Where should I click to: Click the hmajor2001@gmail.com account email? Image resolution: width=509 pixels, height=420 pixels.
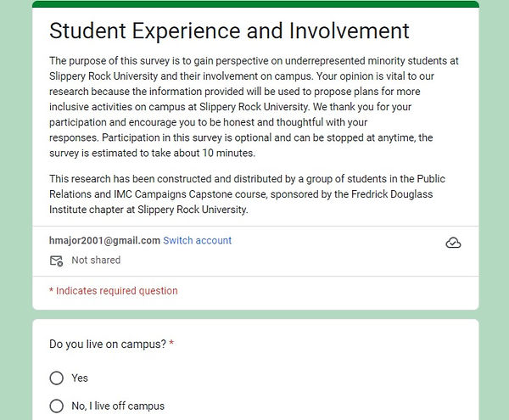[x=104, y=240]
